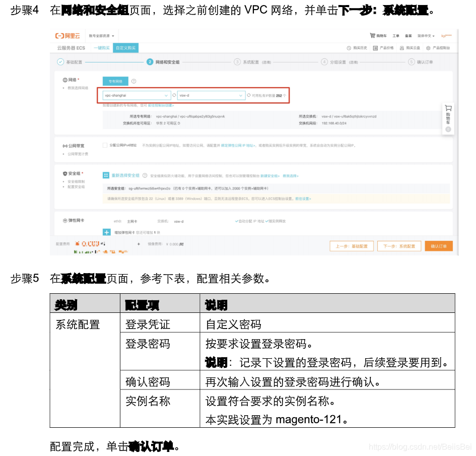Click the 专有网络 button
Image resolution: width=476 pixels, height=456 pixels.
point(115,81)
